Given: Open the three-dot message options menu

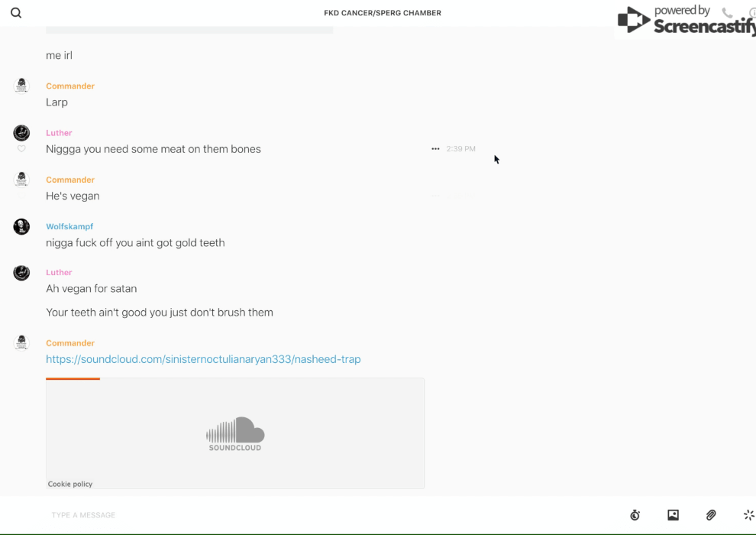Looking at the screenshot, I should tap(435, 149).
